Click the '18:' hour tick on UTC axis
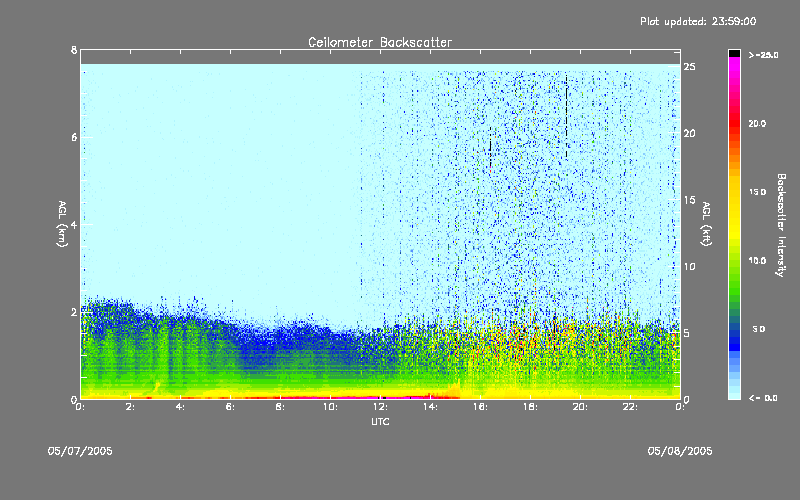This screenshot has height=500, width=800. [x=530, y=407]
